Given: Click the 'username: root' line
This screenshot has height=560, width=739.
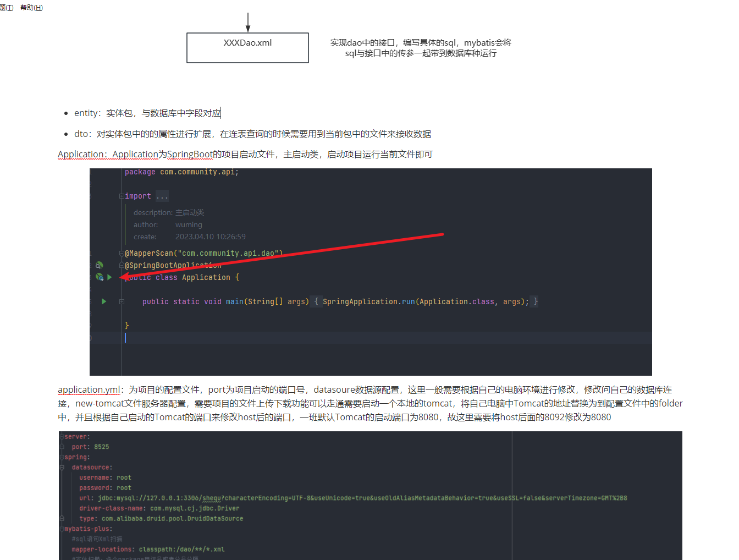Looking at the screenshot, I should click(x=105, y=478).
